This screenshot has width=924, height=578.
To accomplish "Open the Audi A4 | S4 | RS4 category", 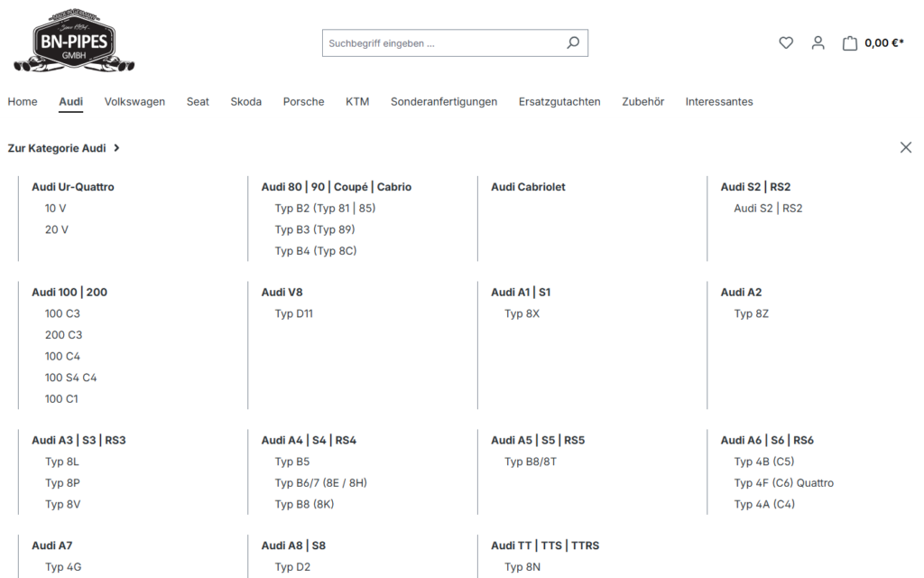I will point(309,440).
